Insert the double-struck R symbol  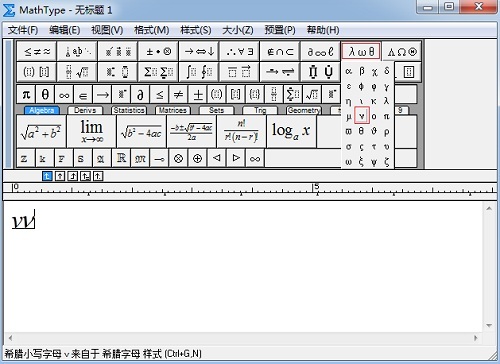pyautogui.click(x=121, y=158)
